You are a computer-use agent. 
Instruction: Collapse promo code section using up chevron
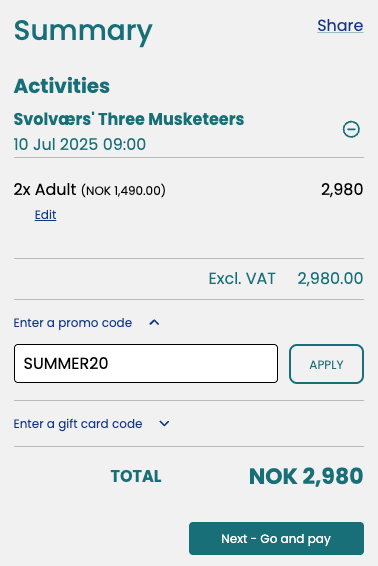(154, 322)
